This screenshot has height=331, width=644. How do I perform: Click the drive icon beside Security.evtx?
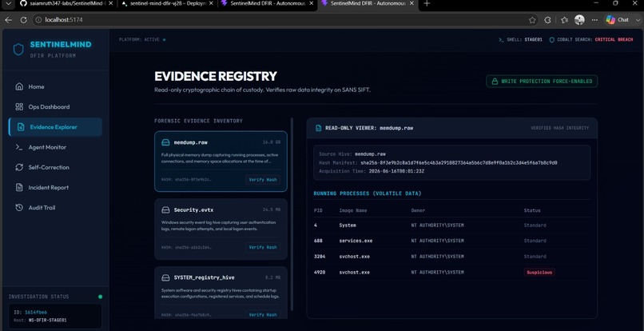(x=165, y=209)
